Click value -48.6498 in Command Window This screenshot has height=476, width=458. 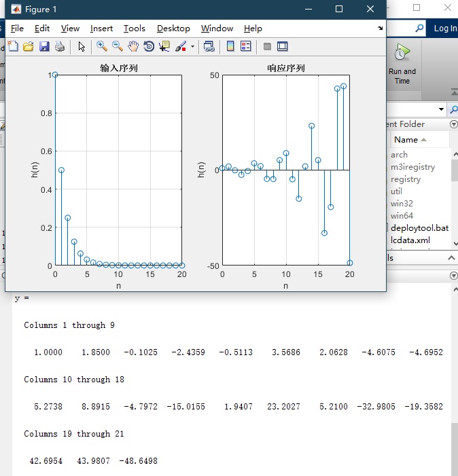click(138, 461)
